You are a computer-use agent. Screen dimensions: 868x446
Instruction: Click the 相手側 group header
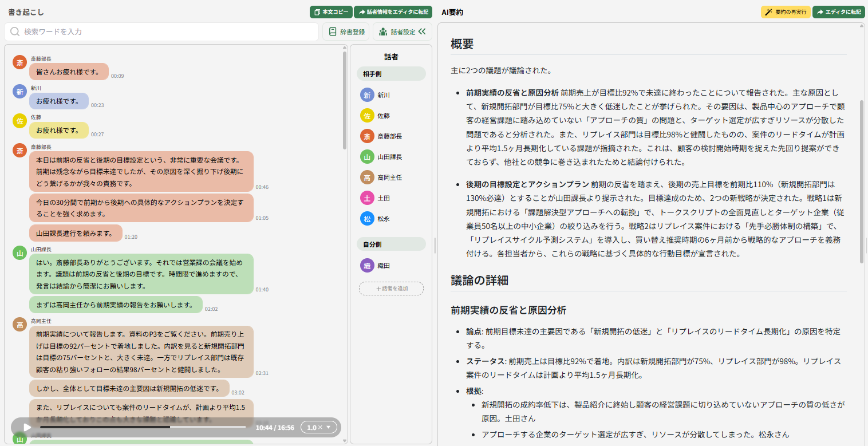click(391, 74)
